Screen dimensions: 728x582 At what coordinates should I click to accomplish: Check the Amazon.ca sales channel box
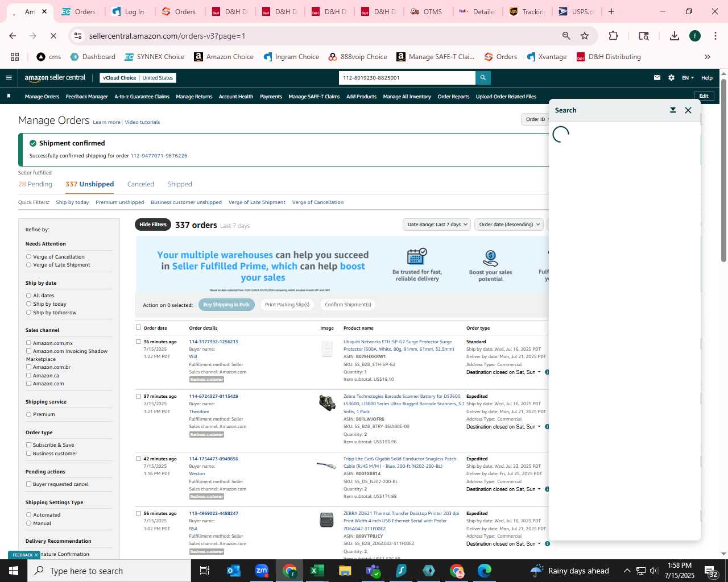click(x=28, y=376)
